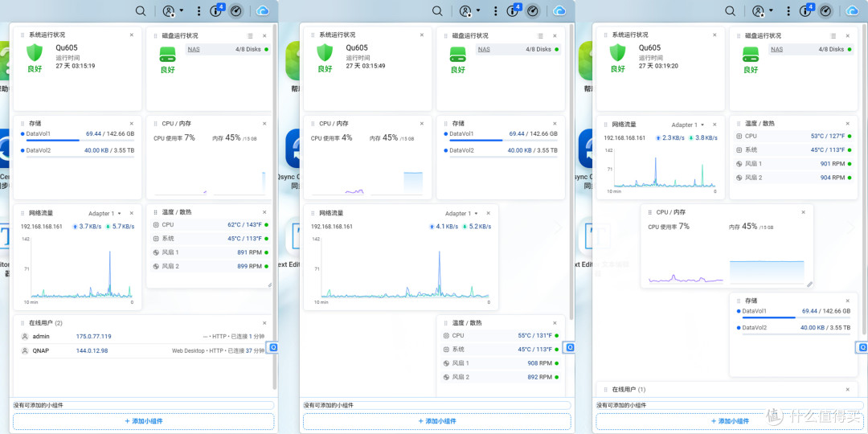Open user account dropdown in middle screenshot

[469, 11]
